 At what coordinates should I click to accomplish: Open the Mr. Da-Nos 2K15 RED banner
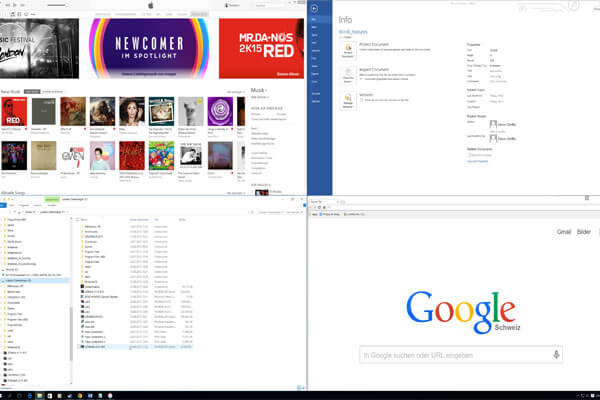coord(261,48)
